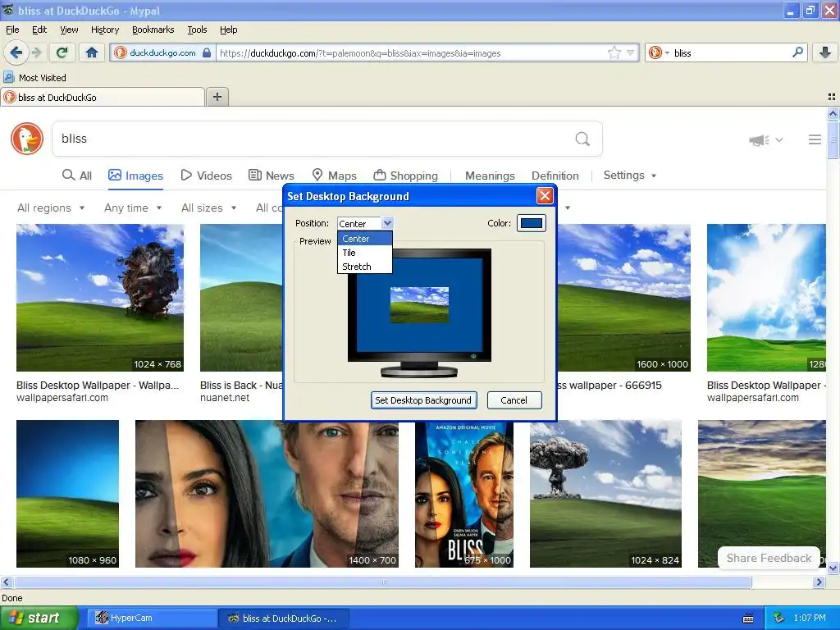Switch to the Shopping results tab

(405, 176)
